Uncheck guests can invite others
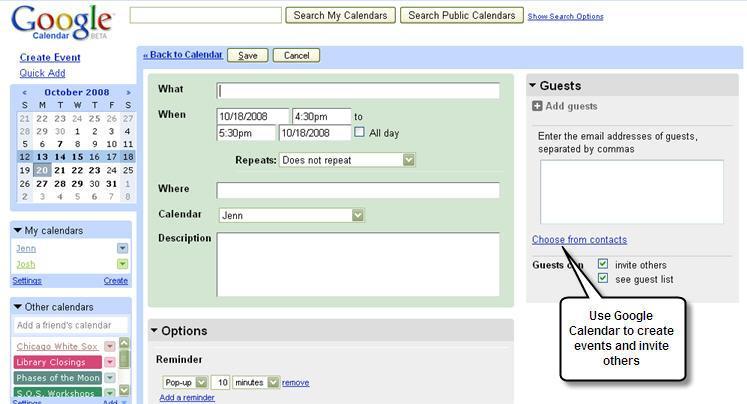Screen dimensions: 747x404 coord(603,264)
